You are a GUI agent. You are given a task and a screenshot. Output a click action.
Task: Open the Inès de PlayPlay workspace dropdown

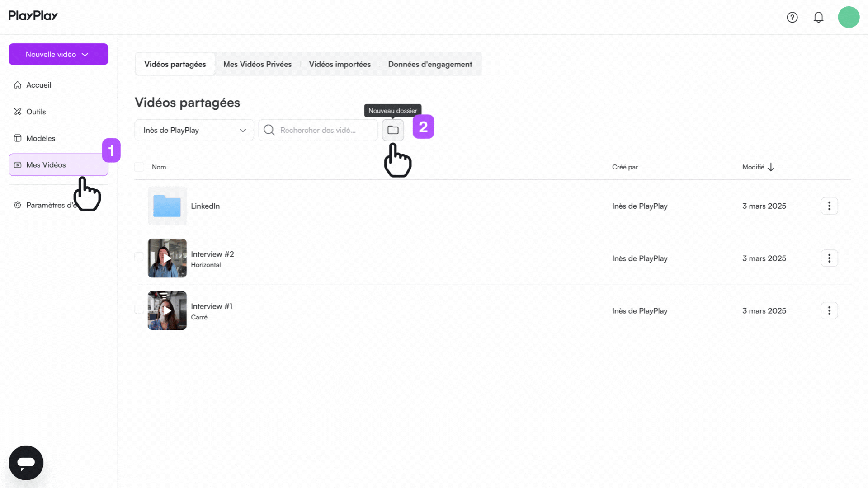(x=194, y=130)
